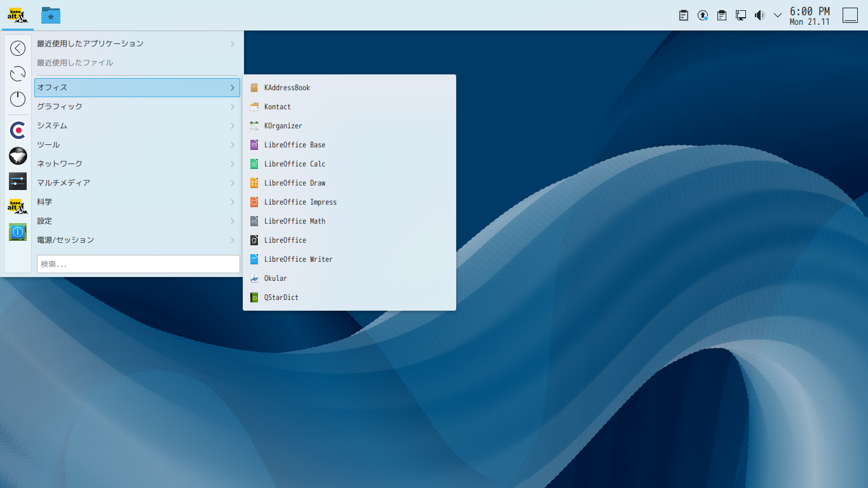Launch Kontact from the Office submenu
Screen dimensions: 868x488
point(349,107)
